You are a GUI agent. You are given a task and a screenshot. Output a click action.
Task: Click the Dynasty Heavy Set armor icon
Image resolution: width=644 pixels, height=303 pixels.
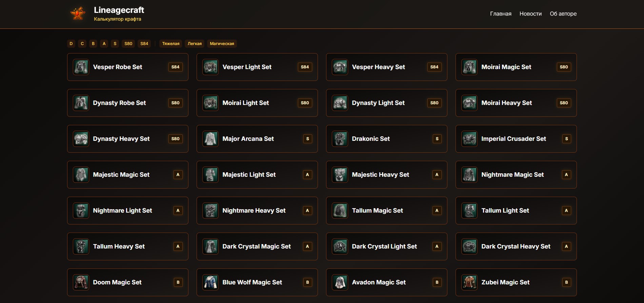[81, 139]
